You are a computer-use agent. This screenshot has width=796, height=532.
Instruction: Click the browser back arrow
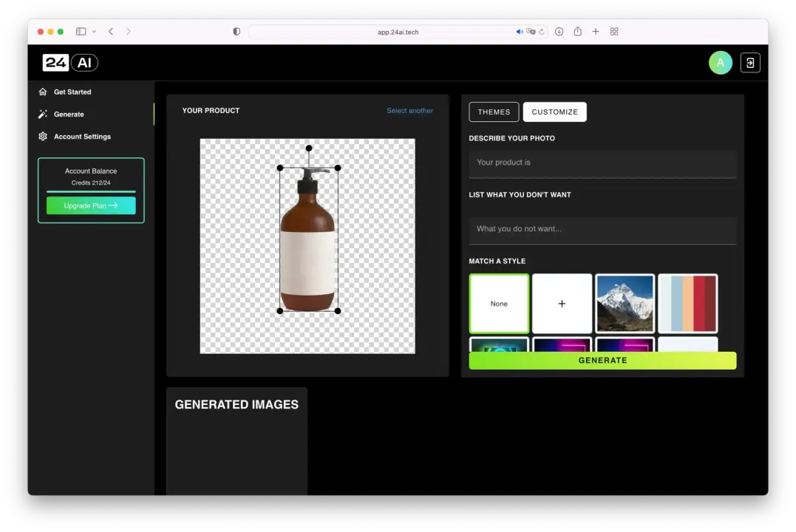click(111, 32)
